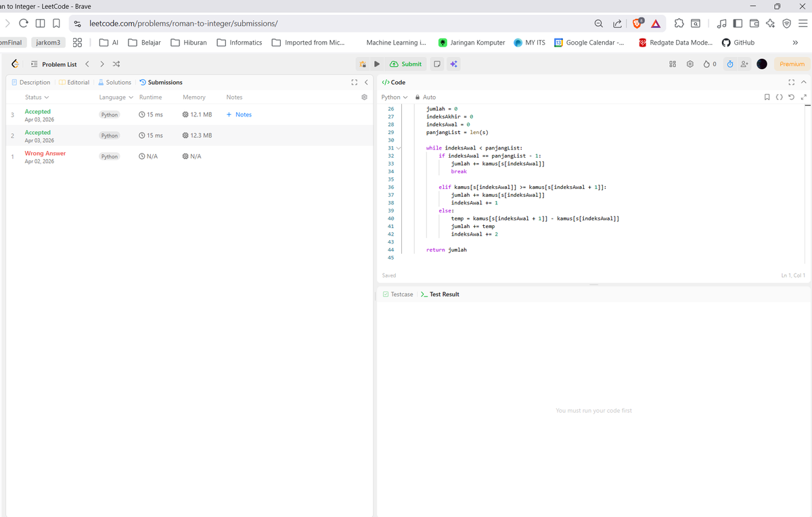
Task: Open the Brave Wallet icon
Action: point(754,24)
